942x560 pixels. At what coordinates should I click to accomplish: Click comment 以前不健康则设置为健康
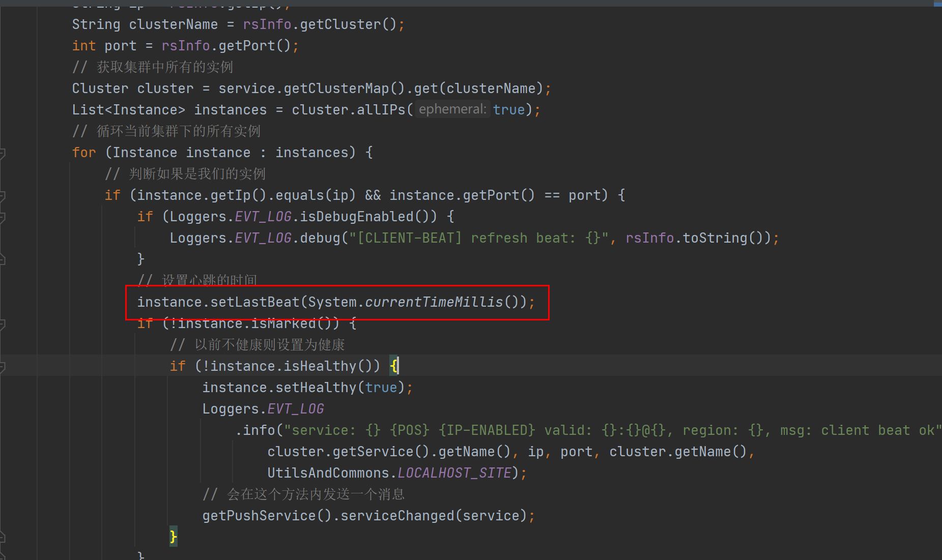(258, 345)
